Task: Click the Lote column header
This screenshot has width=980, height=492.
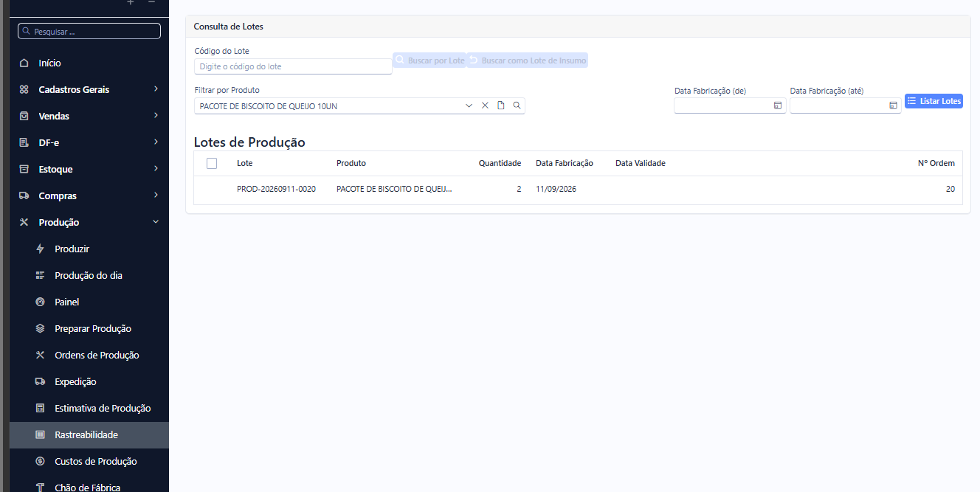Action: (244, 164)
